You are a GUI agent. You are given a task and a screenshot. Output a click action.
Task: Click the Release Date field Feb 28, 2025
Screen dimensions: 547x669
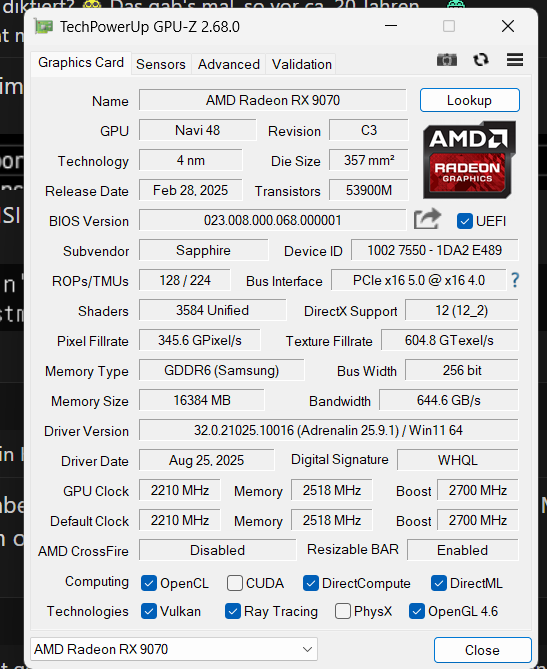pos(191,190)
